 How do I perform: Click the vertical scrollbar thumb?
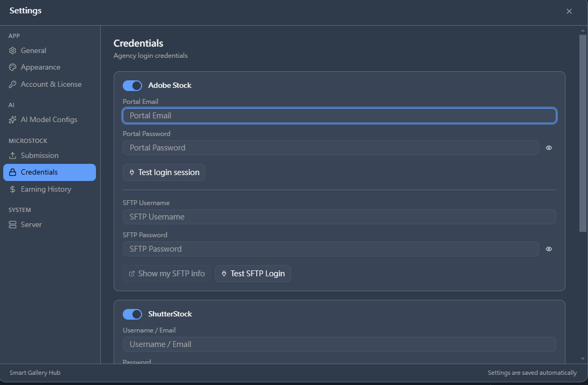tap(583, 133)
